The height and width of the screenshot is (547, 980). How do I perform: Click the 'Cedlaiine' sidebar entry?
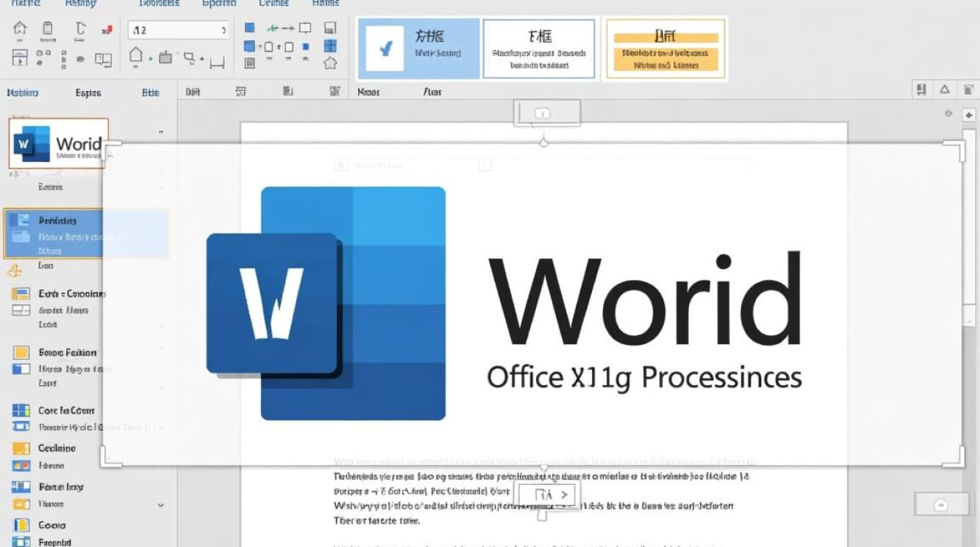(x=57, y=448)
